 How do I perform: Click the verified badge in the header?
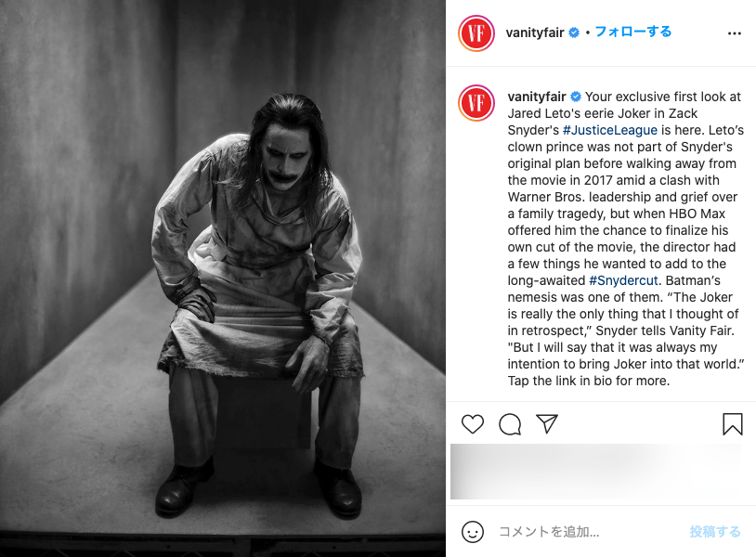coord(574,32)
